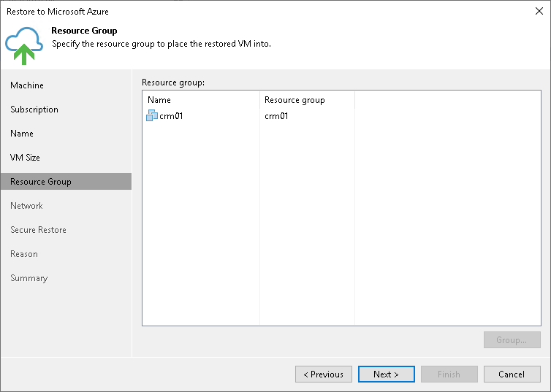This screenshot has height=392, width=551.
Task: Click the Finish button
Action: [449, 374]
